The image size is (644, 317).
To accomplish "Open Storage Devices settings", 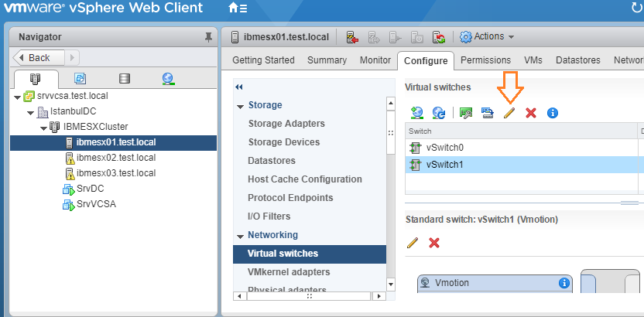I will tap(284, 142).
